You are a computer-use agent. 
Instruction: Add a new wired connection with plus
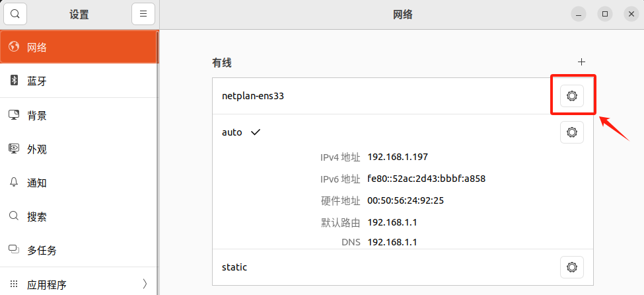[x=581, y=62]
